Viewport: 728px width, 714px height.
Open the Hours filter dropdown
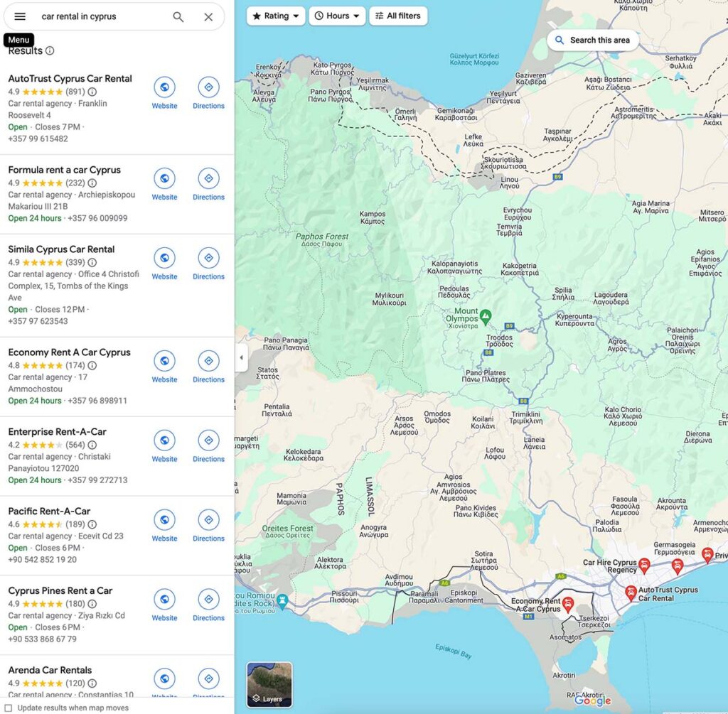(x=336, y=15)
